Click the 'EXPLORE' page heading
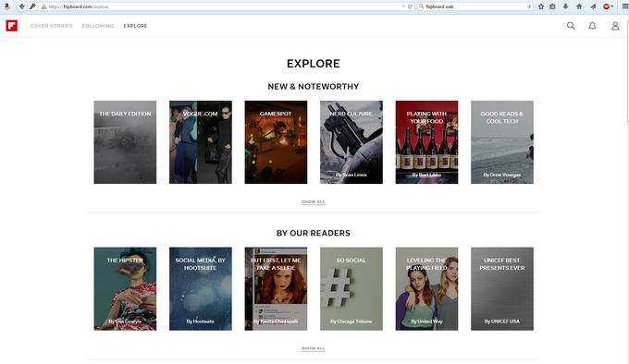The width and height of the screenshot is (629, 364). (x=314, y=64)
